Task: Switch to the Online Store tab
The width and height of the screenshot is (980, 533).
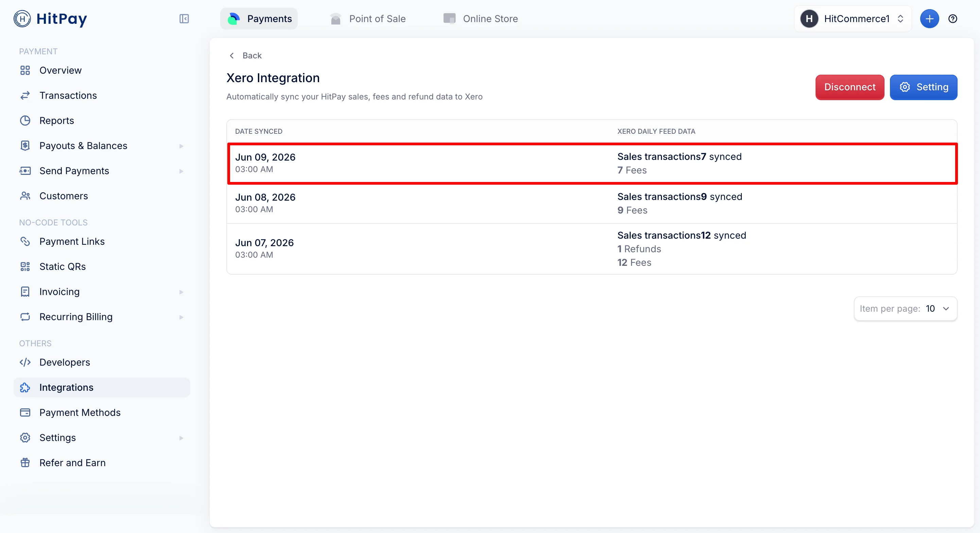Action: [481, 19]
